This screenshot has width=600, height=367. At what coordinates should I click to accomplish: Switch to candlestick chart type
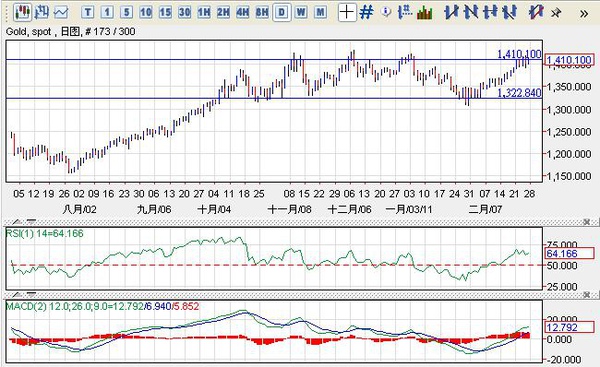(22, 12)
